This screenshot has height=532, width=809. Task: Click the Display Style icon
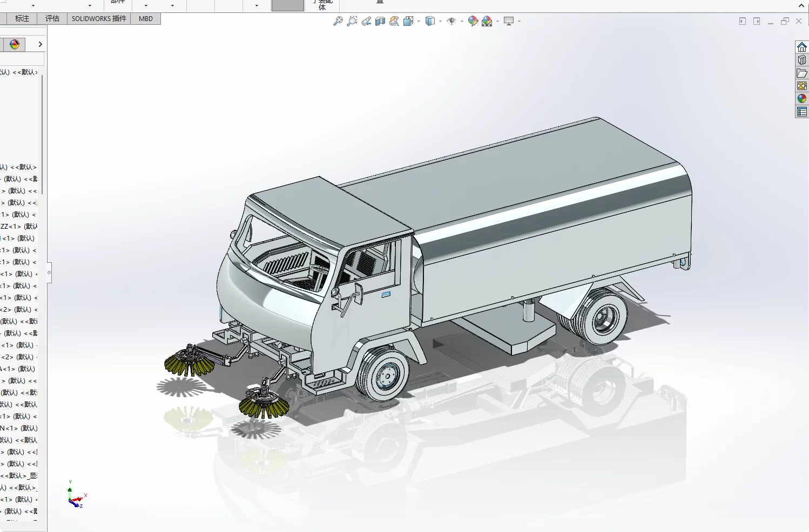click(430, 21)
